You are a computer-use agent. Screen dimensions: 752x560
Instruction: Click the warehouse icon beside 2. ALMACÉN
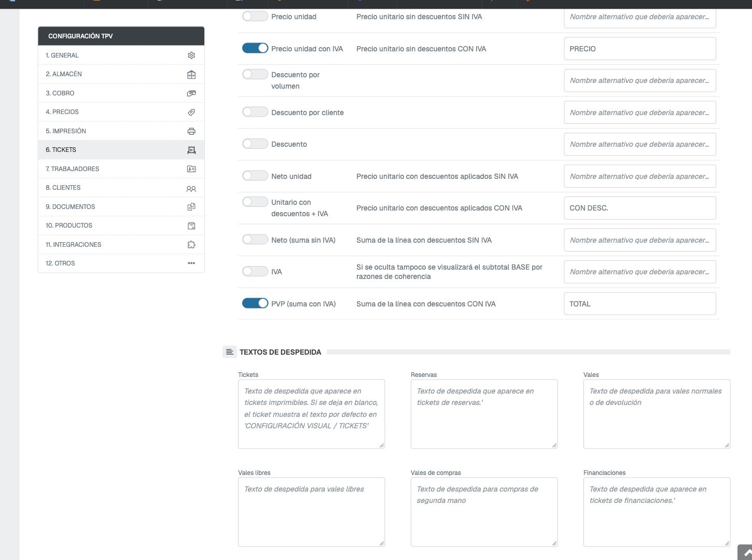tap(191, 74)
